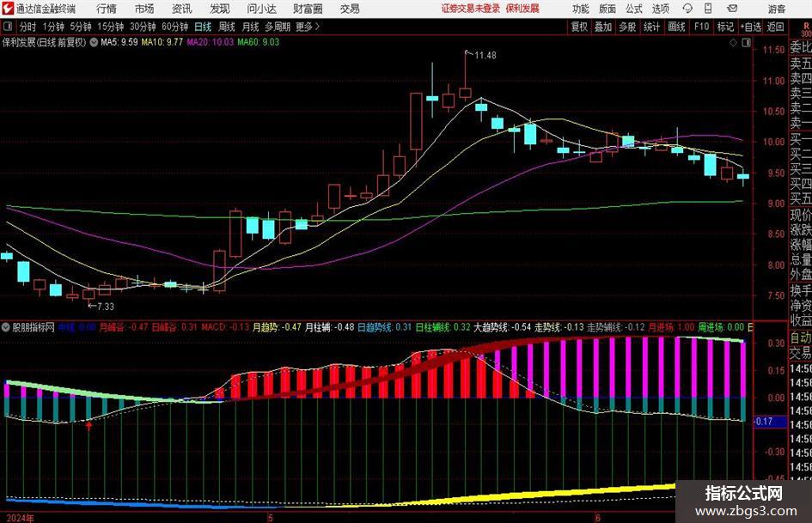
Task: Switch to the 5分钟 period tab
Action: pos(81,27)
